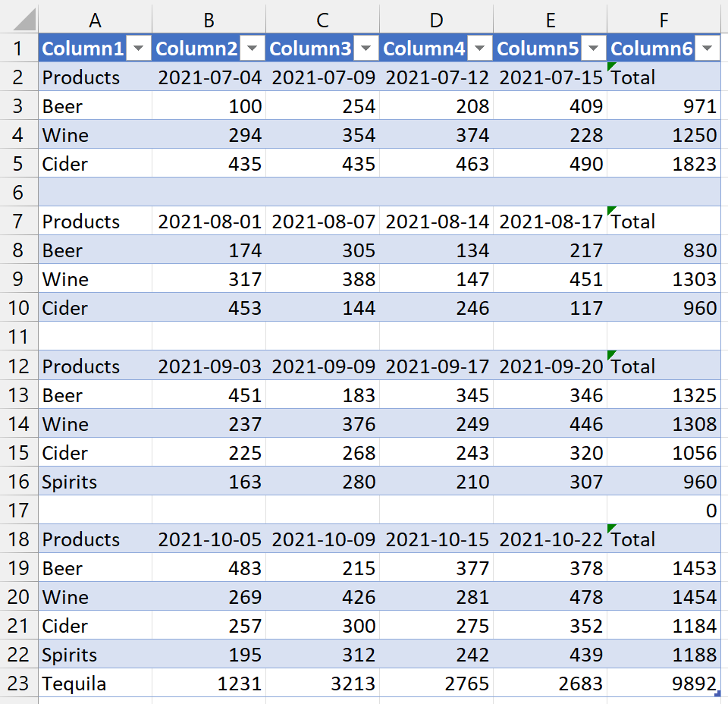The width and height of the screenshot is (728, 704).
Task: Select the date cell 2021-08-17
Action: (x=551, y=221)
